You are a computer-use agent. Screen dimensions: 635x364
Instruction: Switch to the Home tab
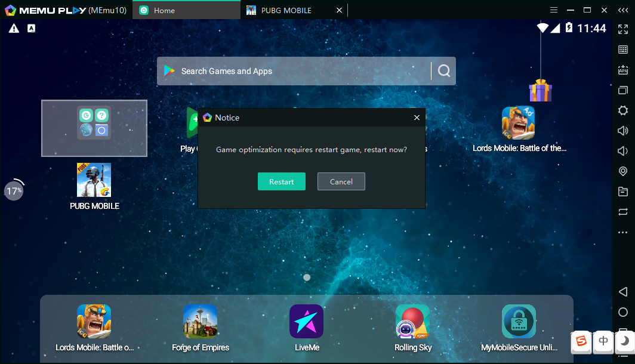tap(164, 10)
